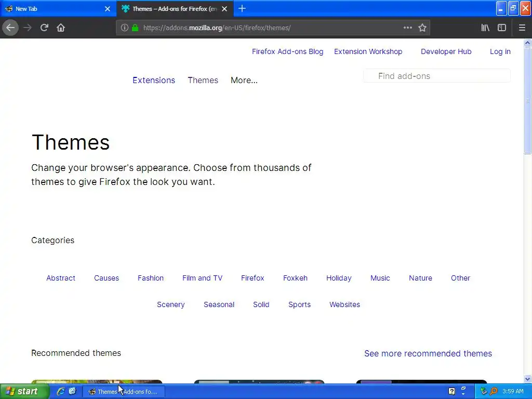Browse the Websites theme category

pyautogui.click(x=344, y=304)
